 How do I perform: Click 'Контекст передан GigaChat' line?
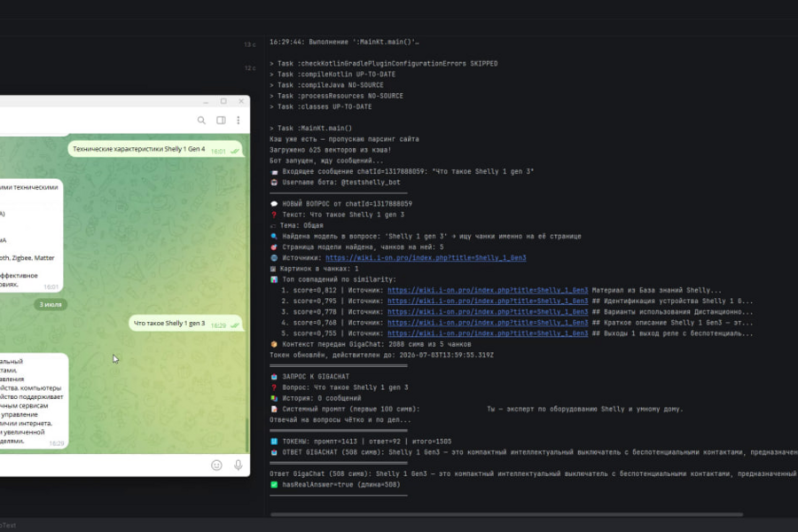[371, 344]
